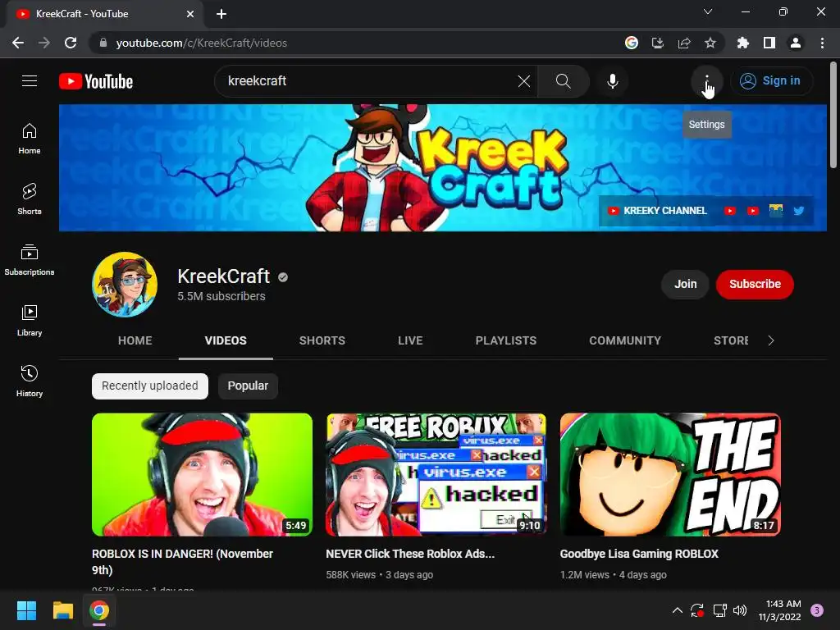Expand more channel tabs with the chevron
The width and height of the screenshot is (840, 630).
click(x=771, y=340)
